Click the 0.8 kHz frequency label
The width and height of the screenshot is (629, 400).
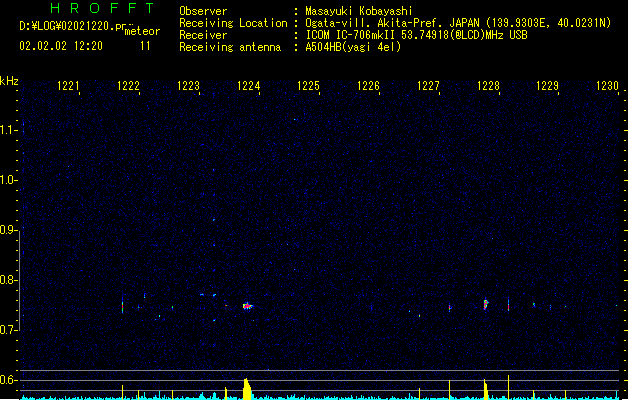coord(8,280)
